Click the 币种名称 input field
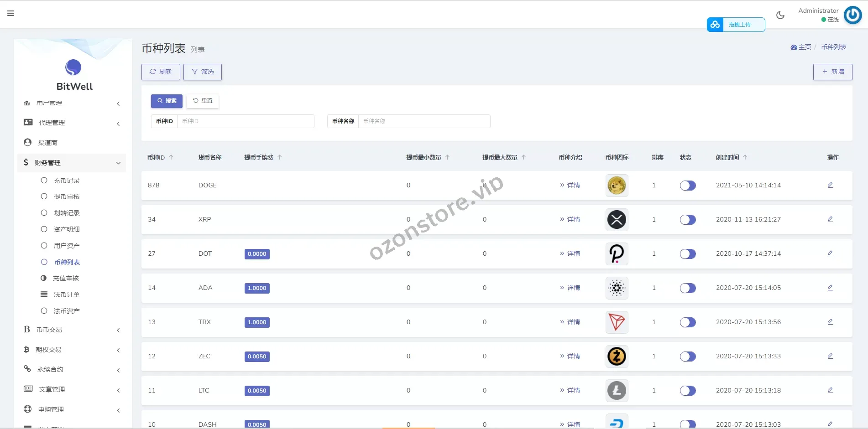The image size is (868, 429). 424,121
